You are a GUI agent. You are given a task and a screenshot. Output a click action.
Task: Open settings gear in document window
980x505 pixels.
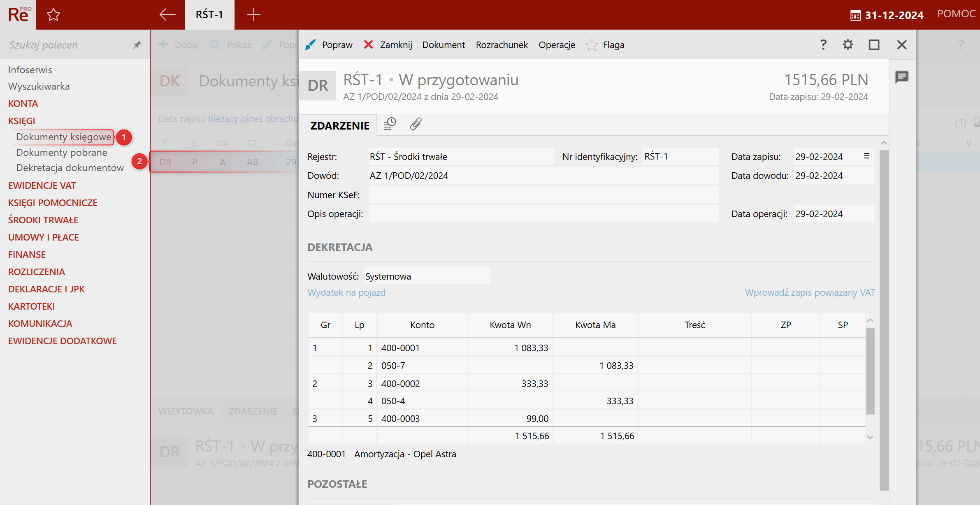[x=848, y=44]
